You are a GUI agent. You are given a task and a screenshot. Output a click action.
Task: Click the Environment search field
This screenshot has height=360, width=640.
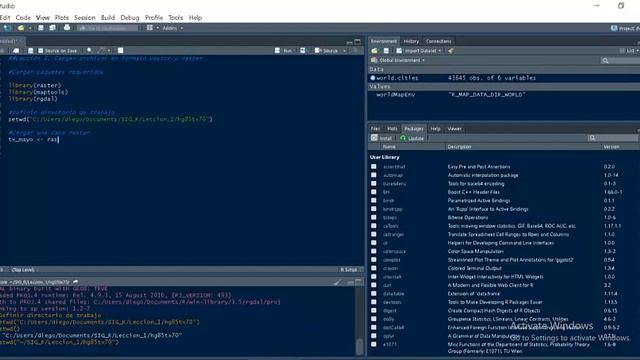[620, 60]
